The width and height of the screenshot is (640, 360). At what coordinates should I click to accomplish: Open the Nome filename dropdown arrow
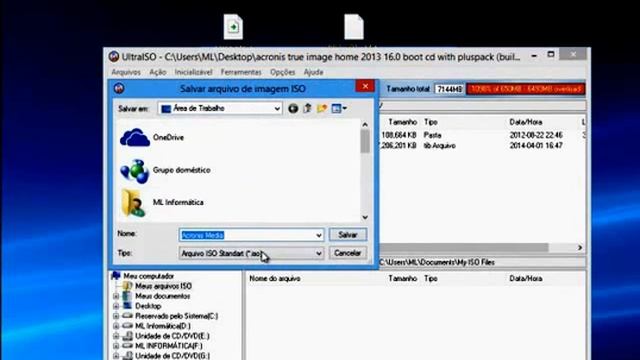point(319,235)
